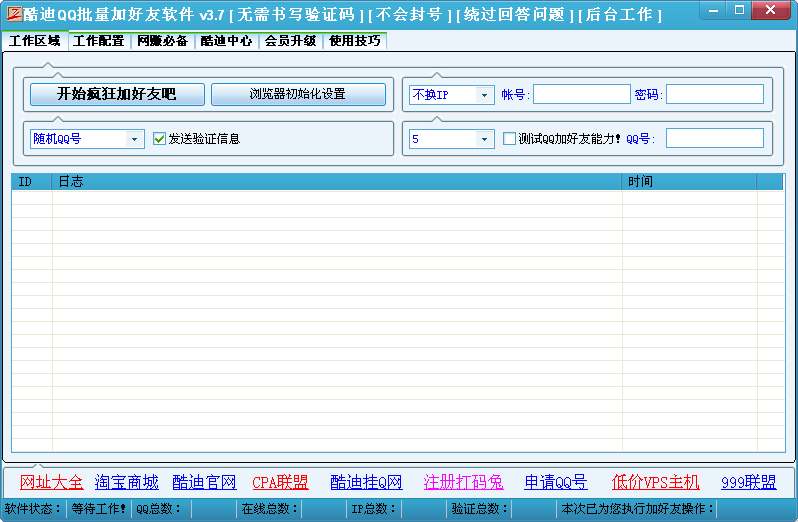Open the 网址大全 link
The height and width of the screenshot is (522, 798).
tap(51, 482)
